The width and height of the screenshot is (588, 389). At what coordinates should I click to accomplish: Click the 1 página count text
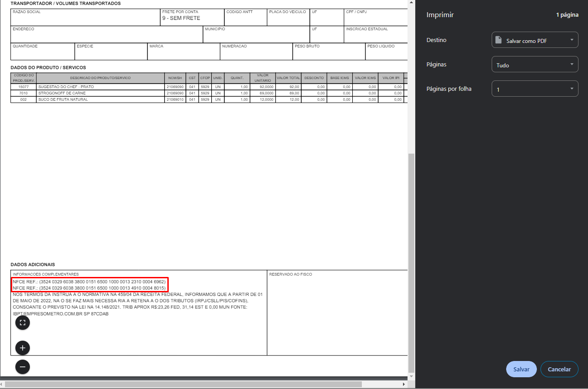(567, 15)
